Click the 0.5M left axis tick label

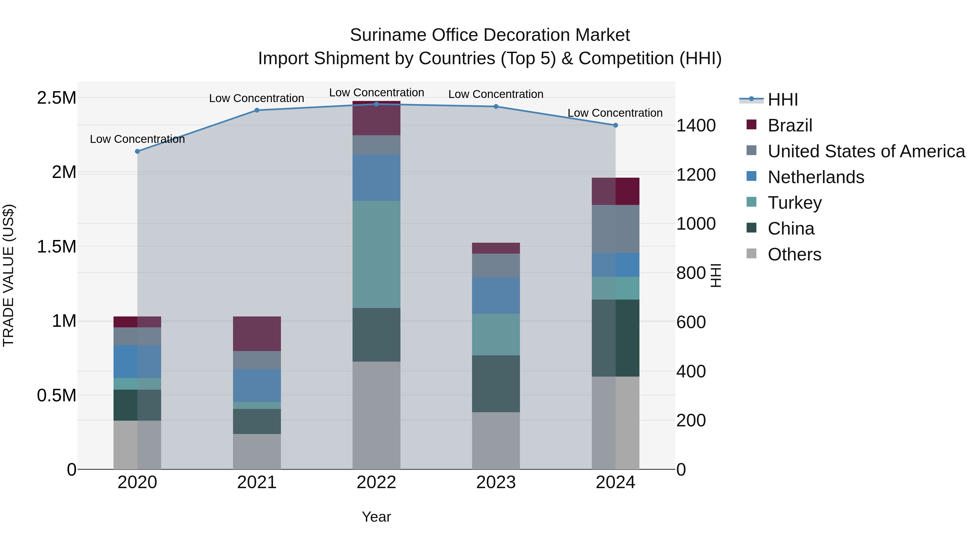pos(57,395)
